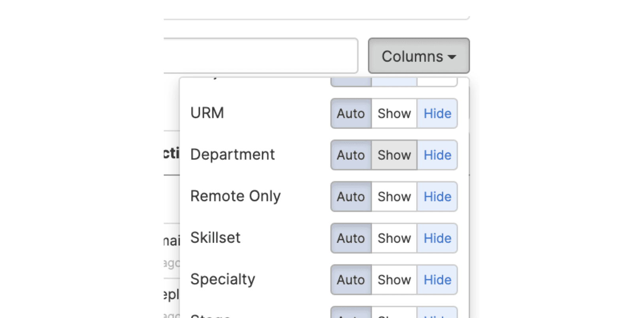Click the search input field
644x318 pixels.
click(261, 56)
